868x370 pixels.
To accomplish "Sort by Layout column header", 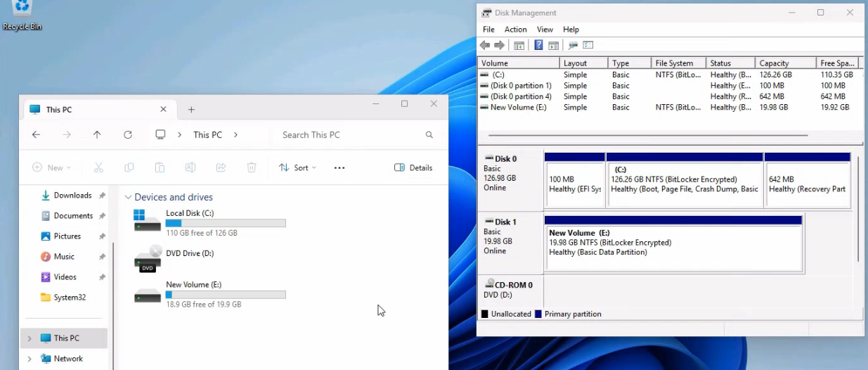I will [x=584, y=63].
